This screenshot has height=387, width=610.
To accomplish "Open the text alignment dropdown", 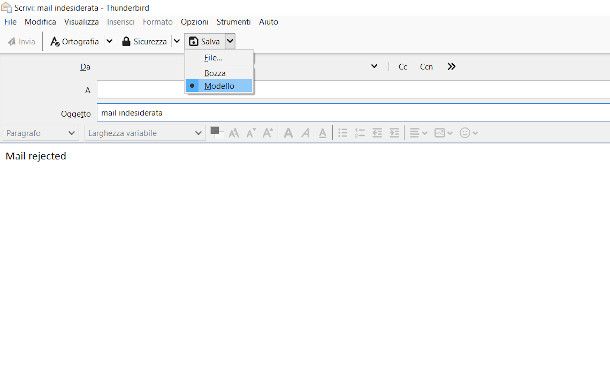I will [419, 133].
